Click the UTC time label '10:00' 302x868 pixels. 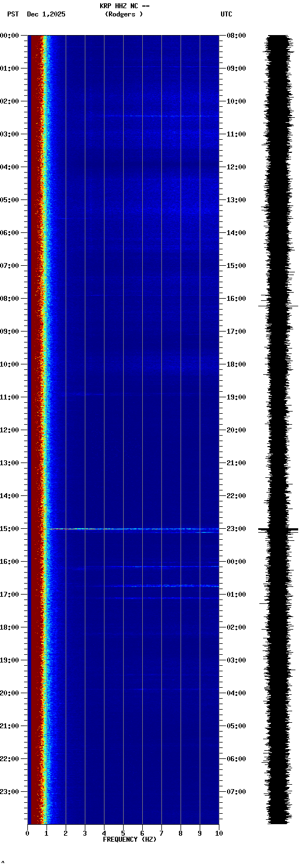coord(236,101)
